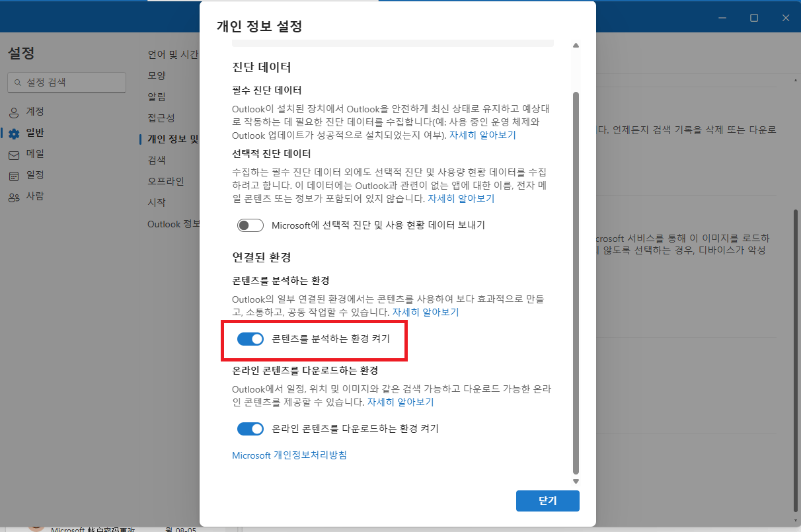This screenshot has width=801, height=532.
Task: Click 콘텐츠를 분석하는 환경 켜기 label text
Action: point(331,339)
